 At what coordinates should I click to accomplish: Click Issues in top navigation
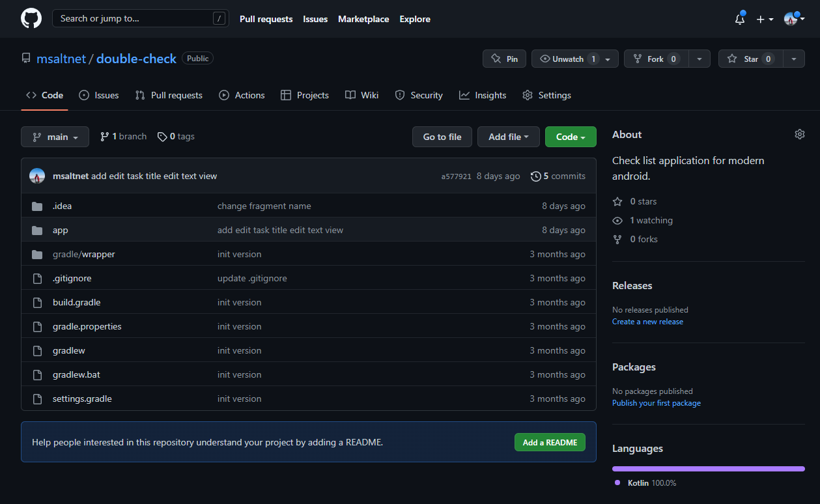[315, 19]
